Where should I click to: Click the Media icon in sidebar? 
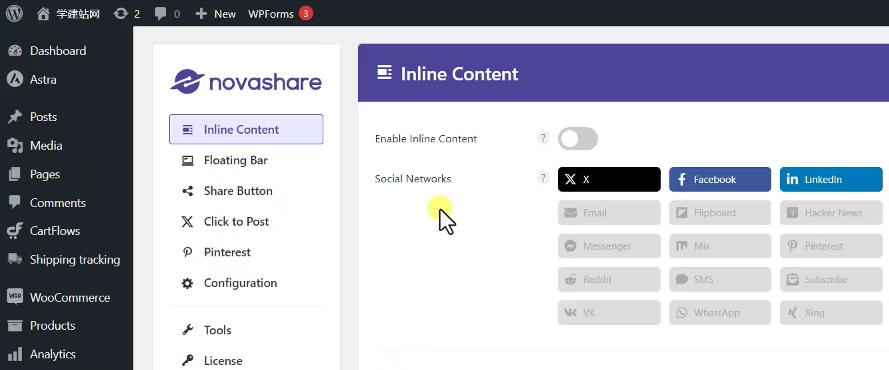pyautogui.click(x=15, y=146)
